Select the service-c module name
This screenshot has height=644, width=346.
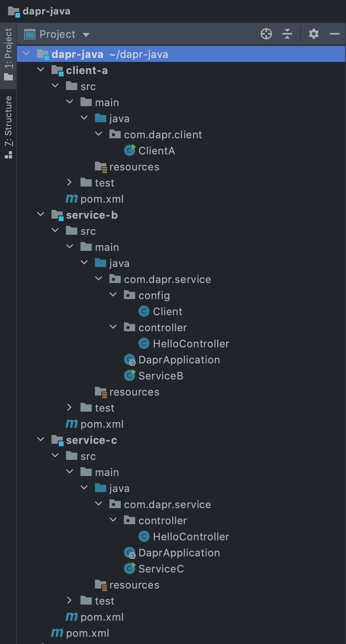92,440
